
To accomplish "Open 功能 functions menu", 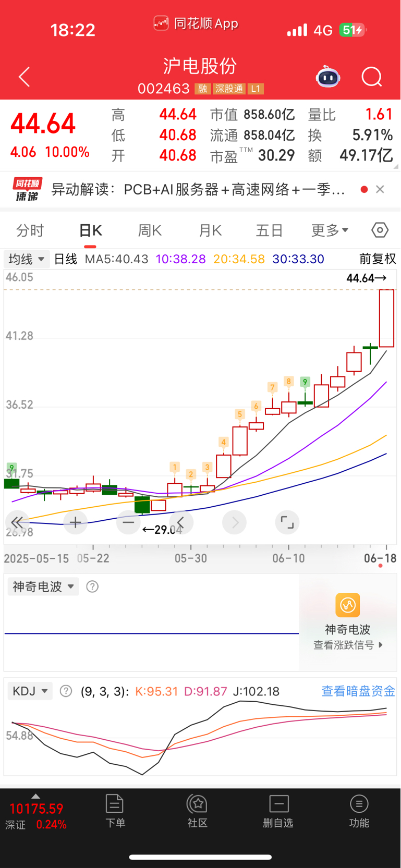I will tap(359, 811).
